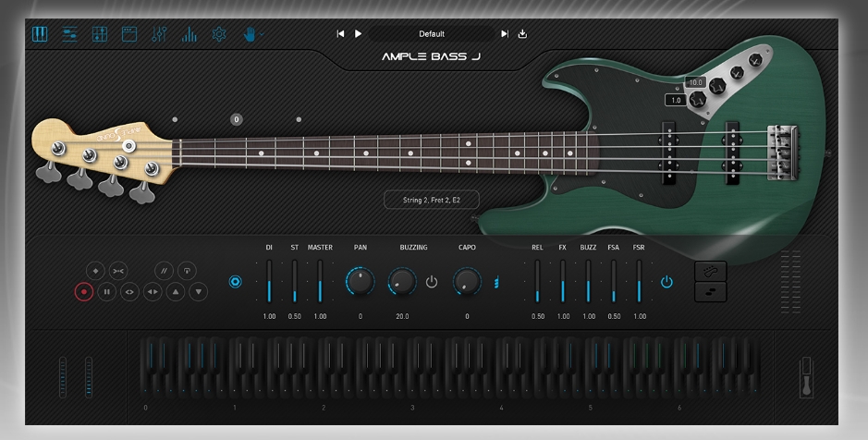The image size is (868, 440).
Task: Click the up triangle articulation button
Action: pyautogui.click(x=176, y=292)
